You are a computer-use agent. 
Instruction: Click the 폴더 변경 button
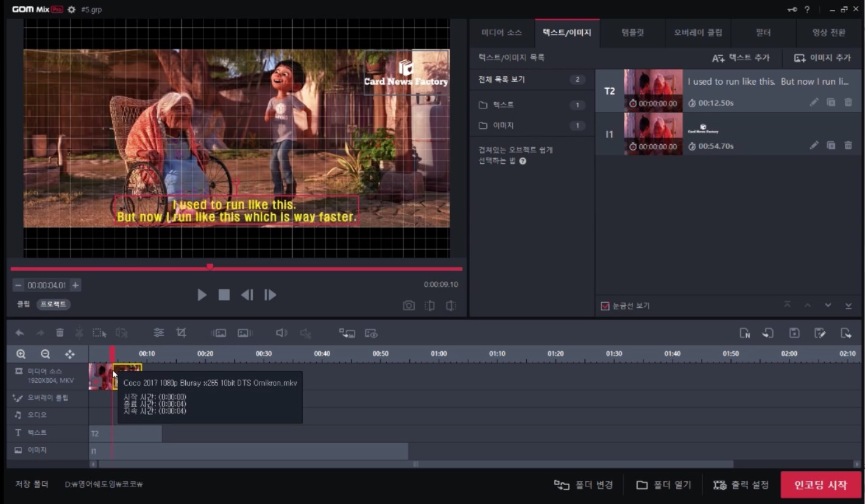583,485
